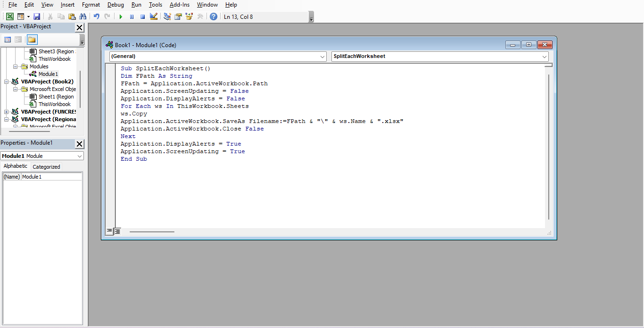
Task: Switch to Full Module View in code window
Action: pyautogui.click(x=117, y=231)
